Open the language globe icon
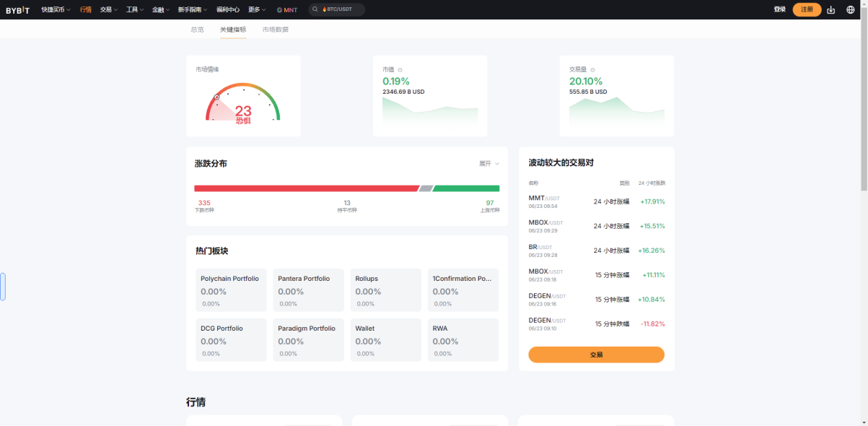This screenshot has height=426, width=868. point(851,9)
